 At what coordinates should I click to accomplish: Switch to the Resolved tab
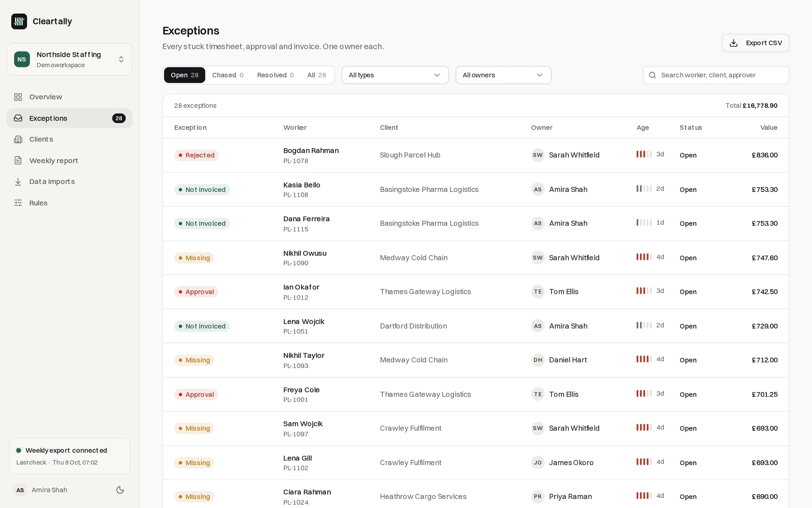pyautogui.click(x=276, y=75)
